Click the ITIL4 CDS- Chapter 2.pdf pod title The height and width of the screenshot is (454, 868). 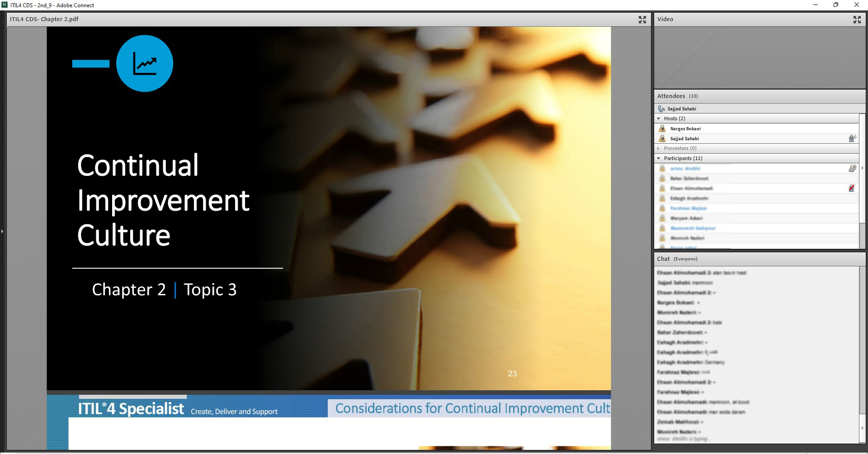tap(44, 19)
